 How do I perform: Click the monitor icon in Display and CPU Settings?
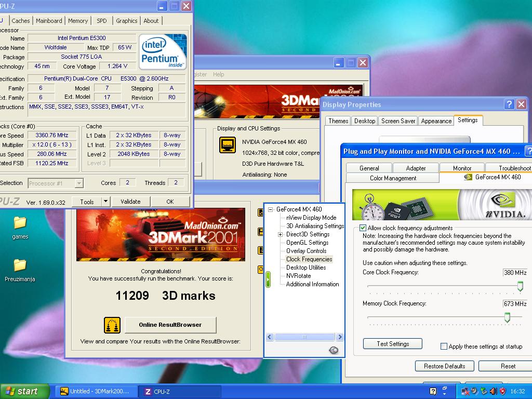pos(228,145)
